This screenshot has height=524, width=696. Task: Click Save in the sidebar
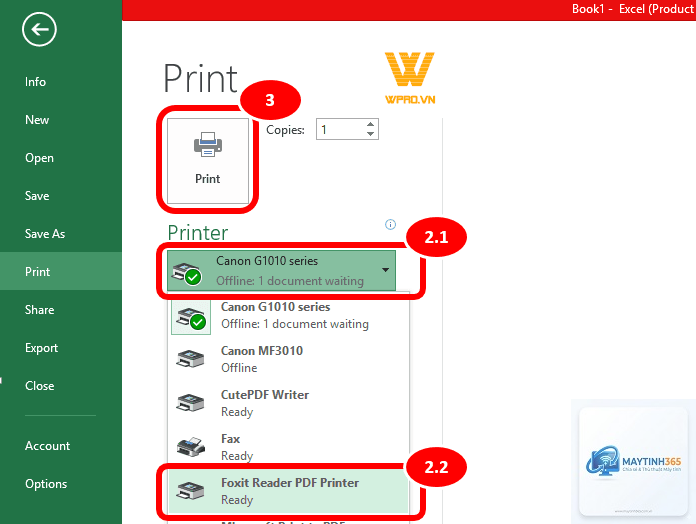(x=37, y=196)
